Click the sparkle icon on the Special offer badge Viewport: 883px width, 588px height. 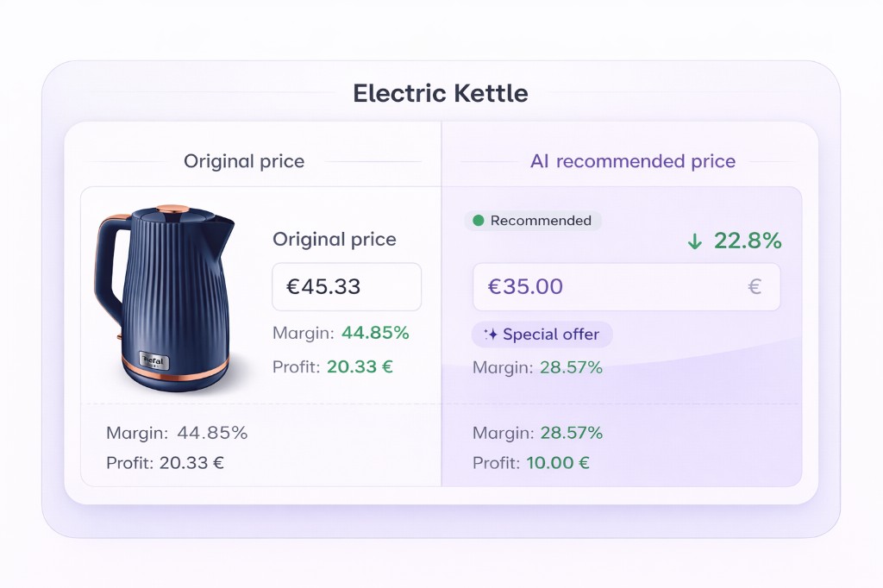point(490,335)
